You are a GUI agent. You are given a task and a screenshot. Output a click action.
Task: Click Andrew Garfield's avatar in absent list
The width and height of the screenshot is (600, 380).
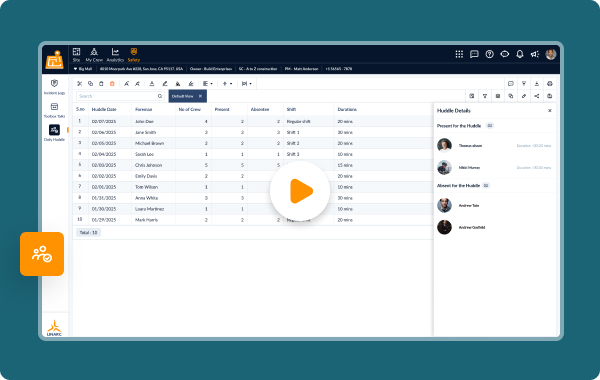click(x=444, y=227)
